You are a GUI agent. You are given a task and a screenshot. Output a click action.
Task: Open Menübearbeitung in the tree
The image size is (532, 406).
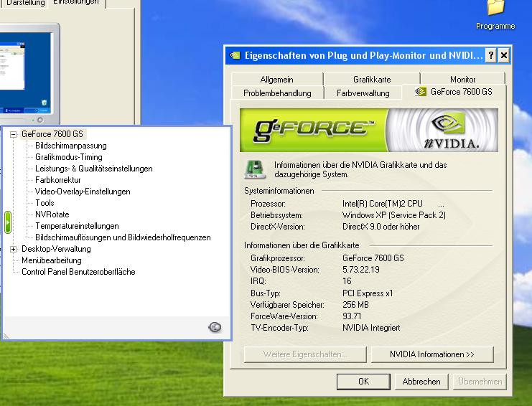point(51,260)
